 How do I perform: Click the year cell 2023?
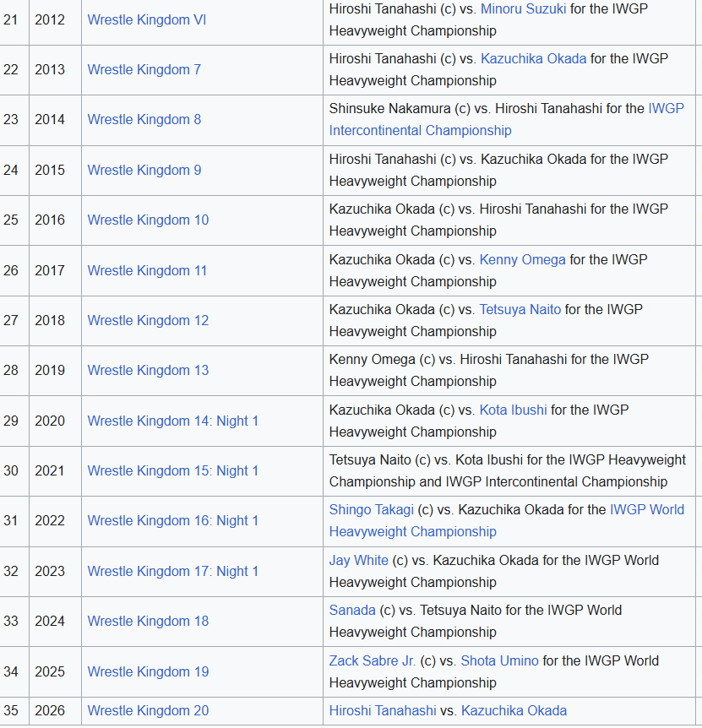(x=55, y=572)
